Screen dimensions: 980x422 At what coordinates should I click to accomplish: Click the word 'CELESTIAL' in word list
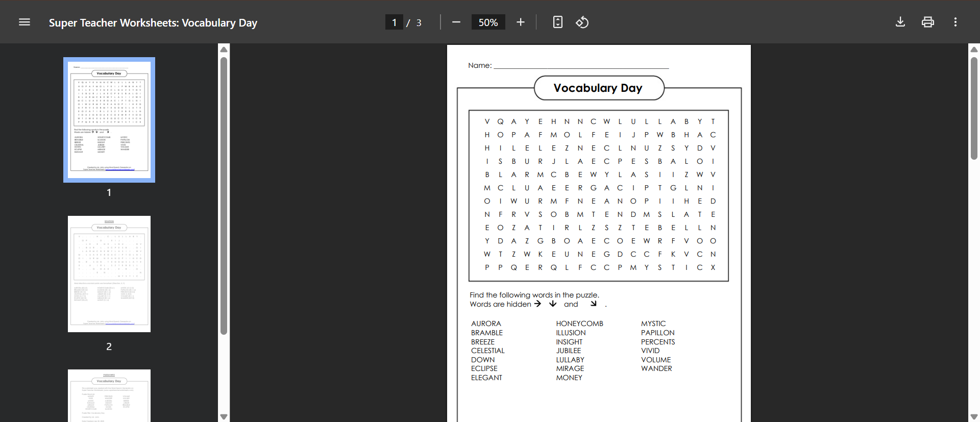tap(488, 351)
